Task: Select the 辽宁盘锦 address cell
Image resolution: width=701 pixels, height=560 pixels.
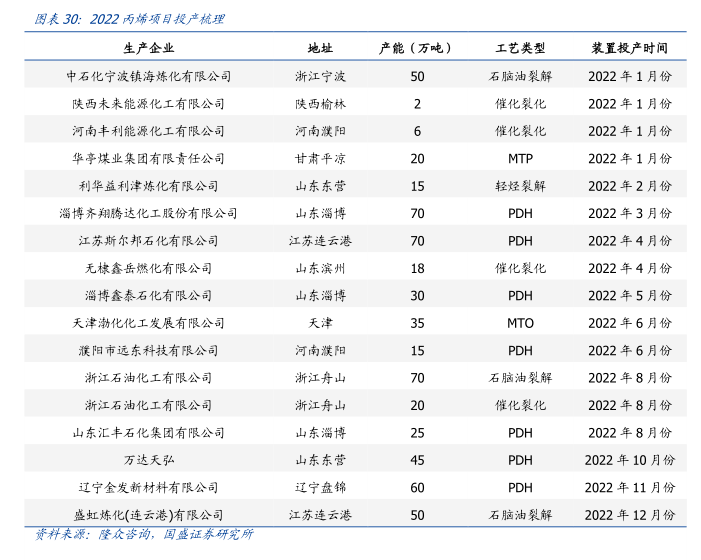Action: tap(320, 487)
